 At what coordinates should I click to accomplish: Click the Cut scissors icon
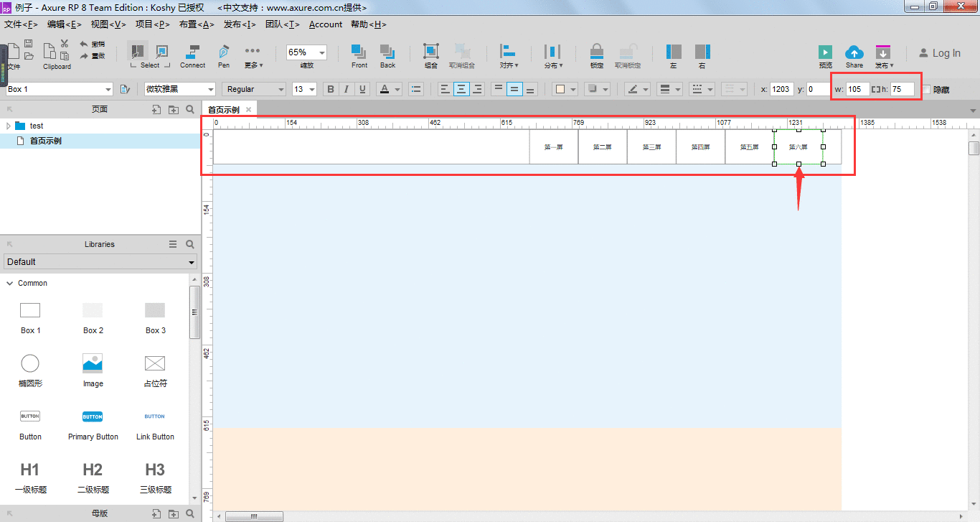(65, 45)
